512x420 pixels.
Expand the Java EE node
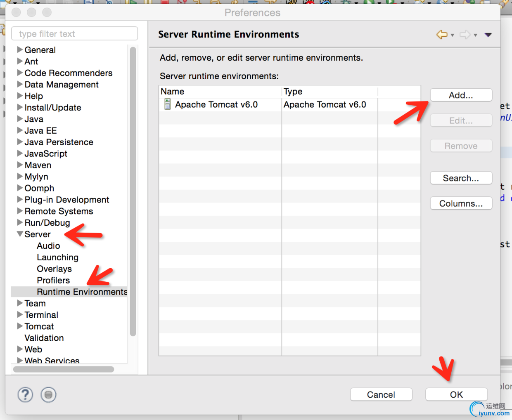pos(20,130)
